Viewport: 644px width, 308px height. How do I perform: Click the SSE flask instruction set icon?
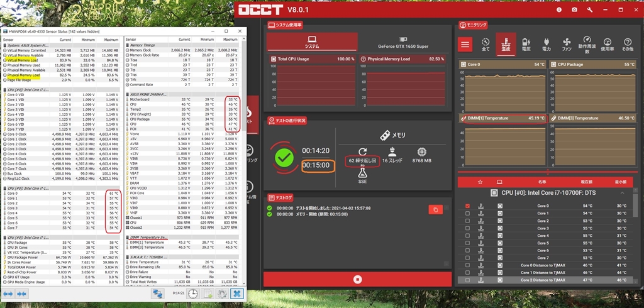pyautogui.click(x=362, y=173)
